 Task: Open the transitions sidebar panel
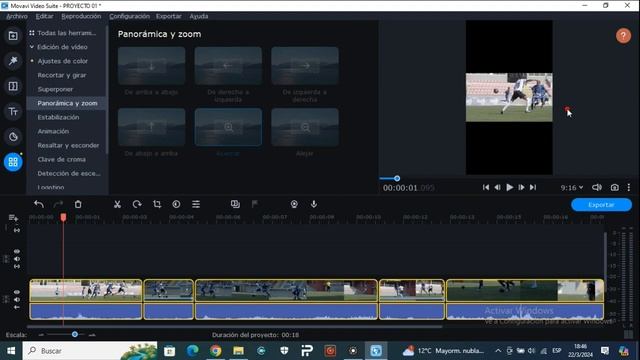click(13, 86)
